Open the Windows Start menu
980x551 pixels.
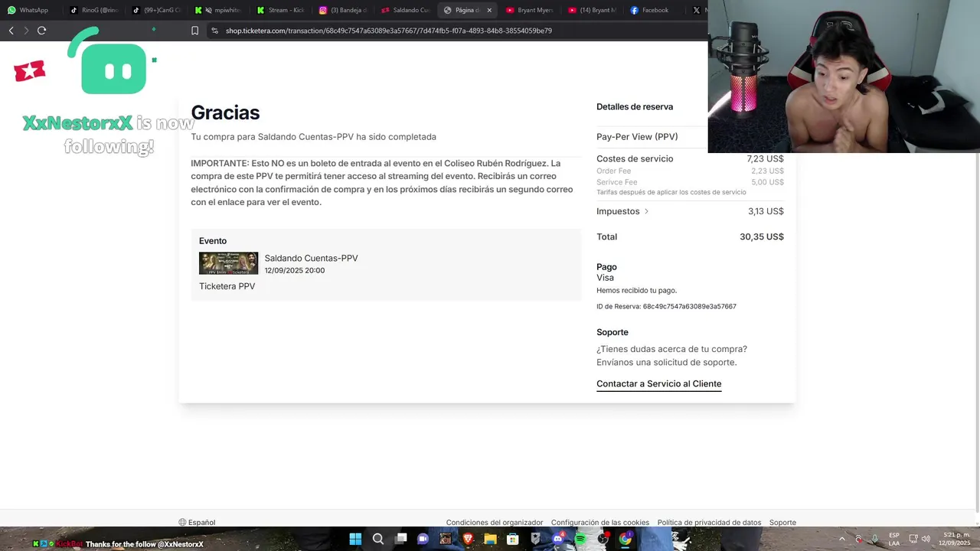pos(355,539)
